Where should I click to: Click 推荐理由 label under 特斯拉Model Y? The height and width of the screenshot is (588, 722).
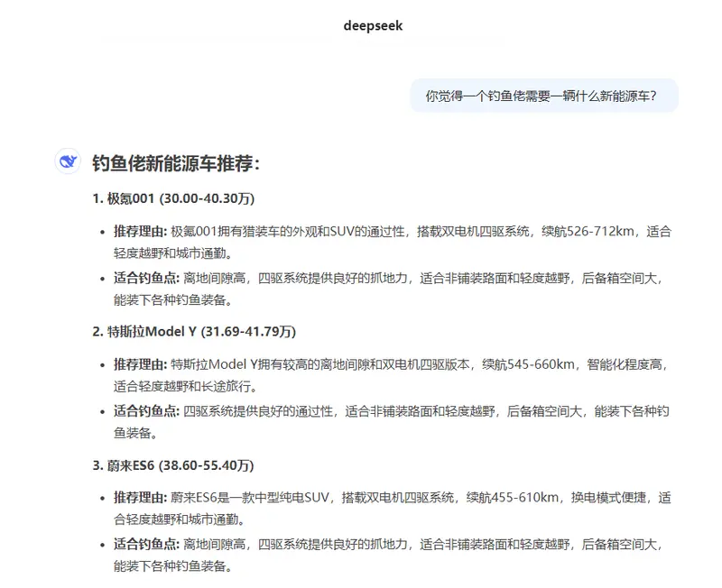(140, 365)
